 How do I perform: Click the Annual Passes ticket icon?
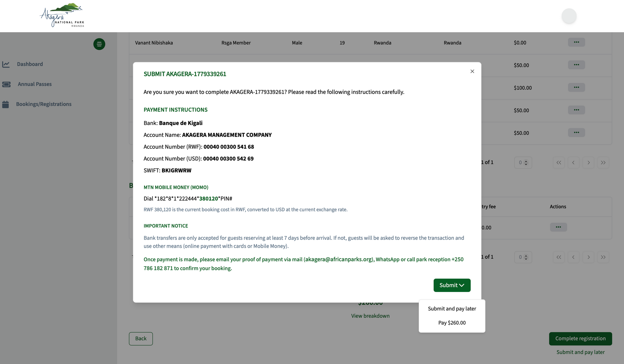click(x=6, y=84)
